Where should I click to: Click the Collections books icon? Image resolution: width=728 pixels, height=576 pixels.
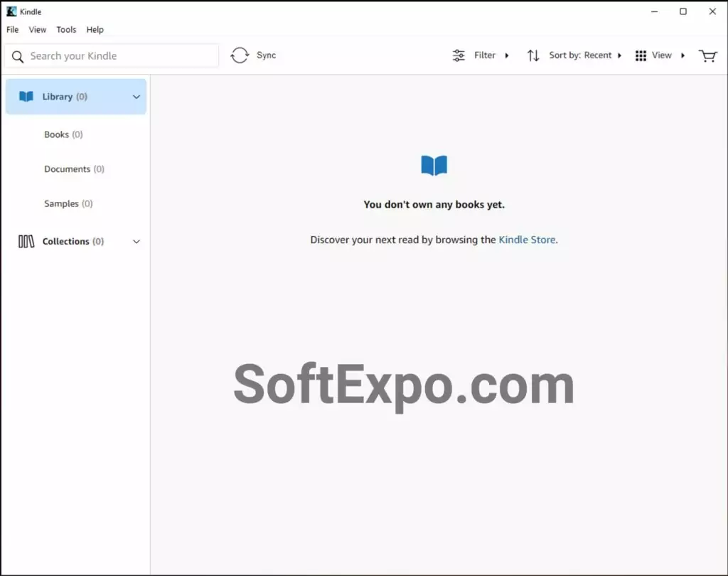pos(26,242)
